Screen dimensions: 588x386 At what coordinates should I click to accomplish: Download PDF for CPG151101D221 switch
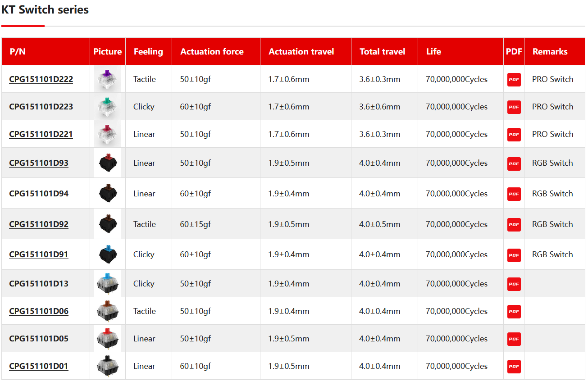pos(514,135)
